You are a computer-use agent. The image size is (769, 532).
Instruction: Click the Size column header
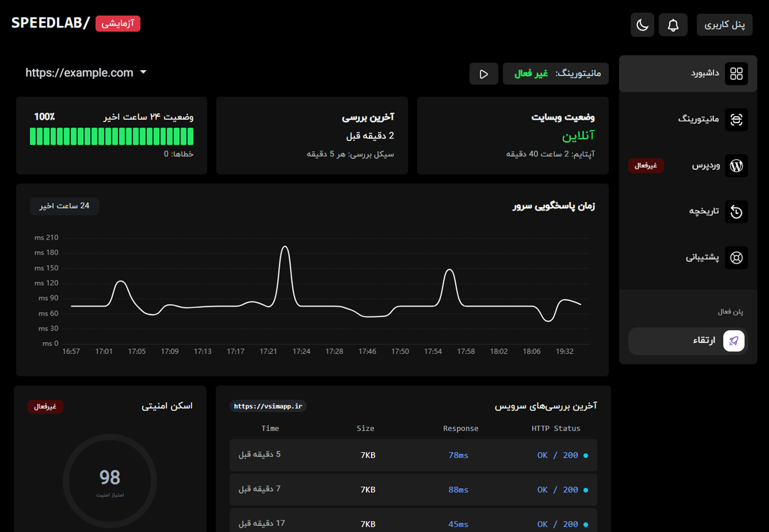click(365, 429)
